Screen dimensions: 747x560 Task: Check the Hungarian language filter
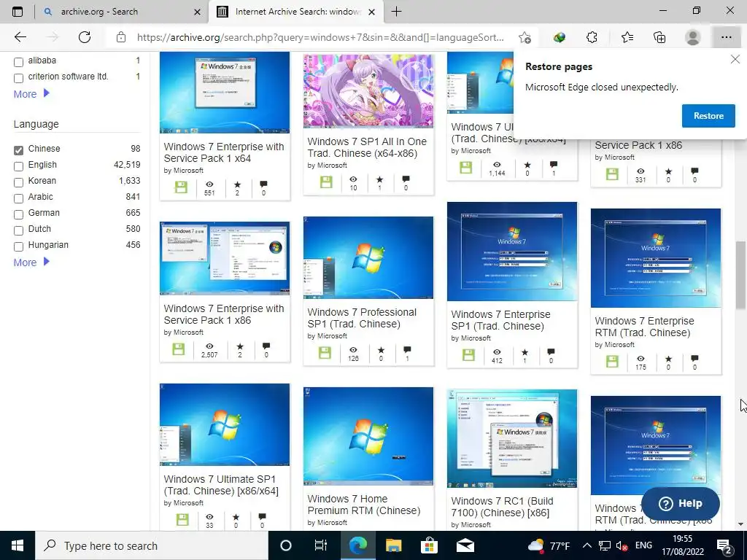pos(18,246)
